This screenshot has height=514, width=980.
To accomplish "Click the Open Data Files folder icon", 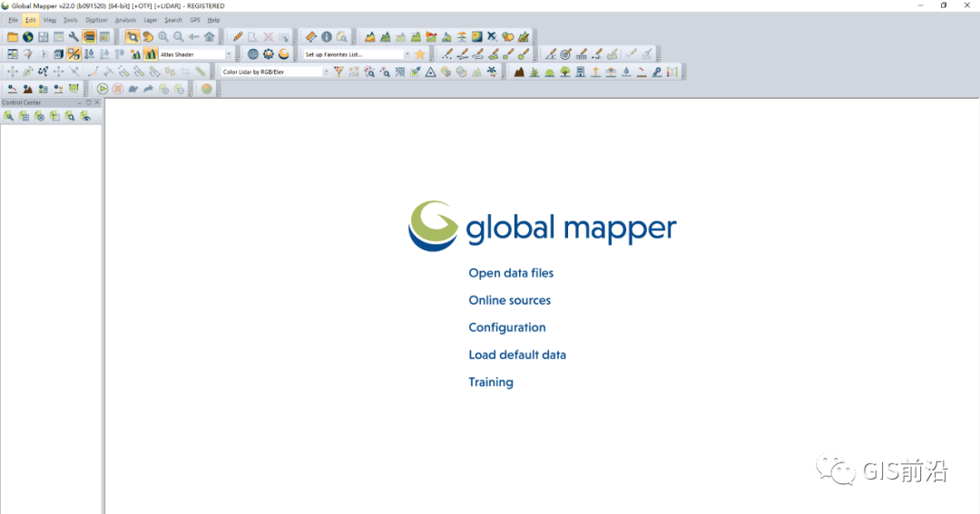I will [x=13, y=37].
